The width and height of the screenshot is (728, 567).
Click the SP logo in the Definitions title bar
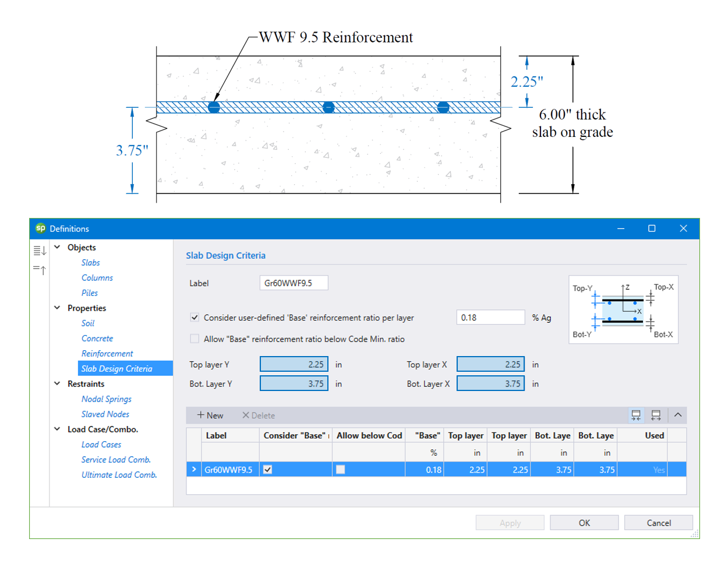click(x=41, y=229)
